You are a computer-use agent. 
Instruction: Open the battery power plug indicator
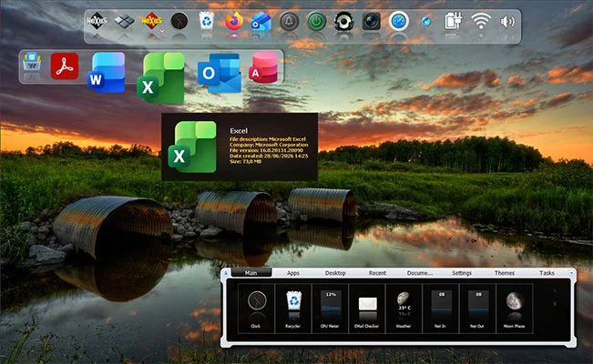coord(453,21)
